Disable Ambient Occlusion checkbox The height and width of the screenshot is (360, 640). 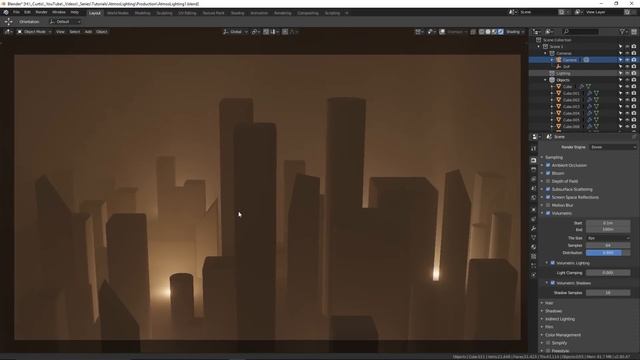click(x=548, y=165)
